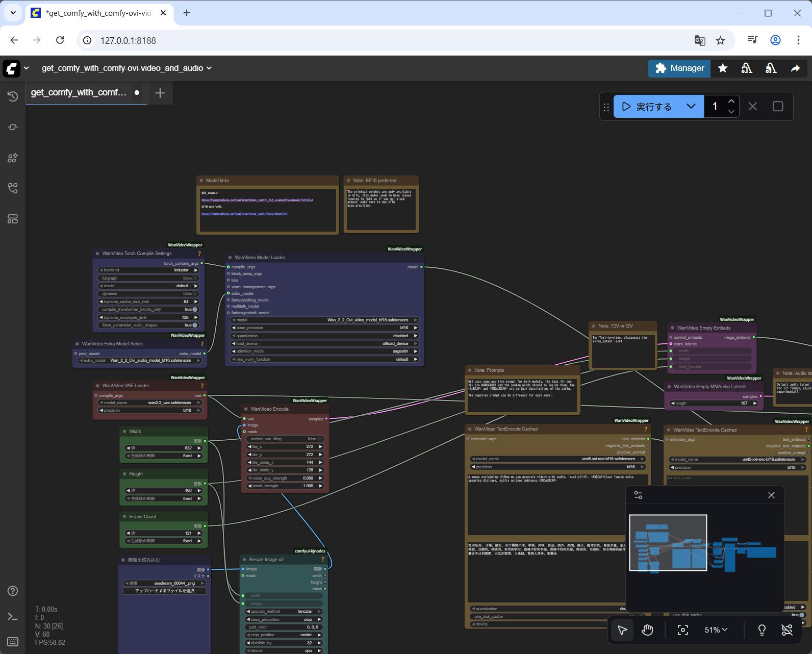The image size is (812, 654).
Task: Toggle link visibility icon in canvas toolbar
Action: (787, 630)
